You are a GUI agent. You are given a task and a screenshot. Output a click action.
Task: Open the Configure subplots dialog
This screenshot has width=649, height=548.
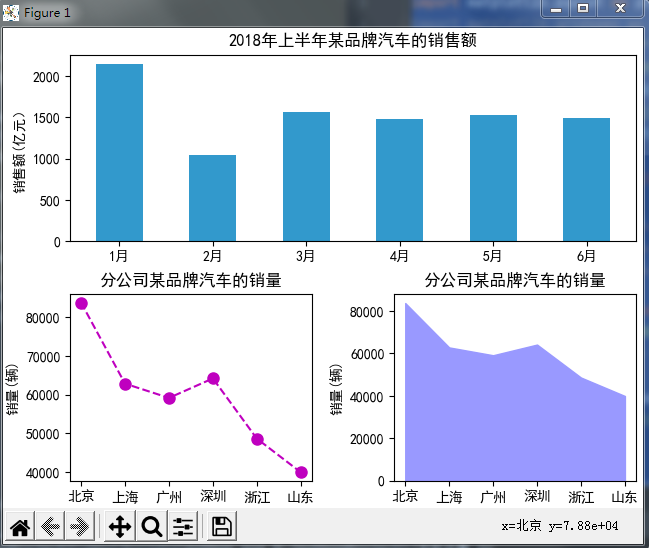[183, 526]
